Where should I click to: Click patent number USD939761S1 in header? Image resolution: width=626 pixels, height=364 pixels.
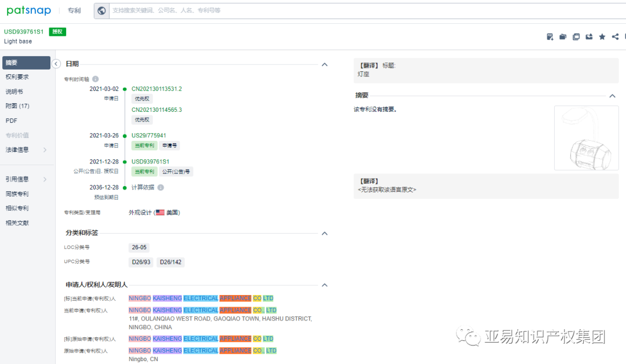(x=24, y=31)
